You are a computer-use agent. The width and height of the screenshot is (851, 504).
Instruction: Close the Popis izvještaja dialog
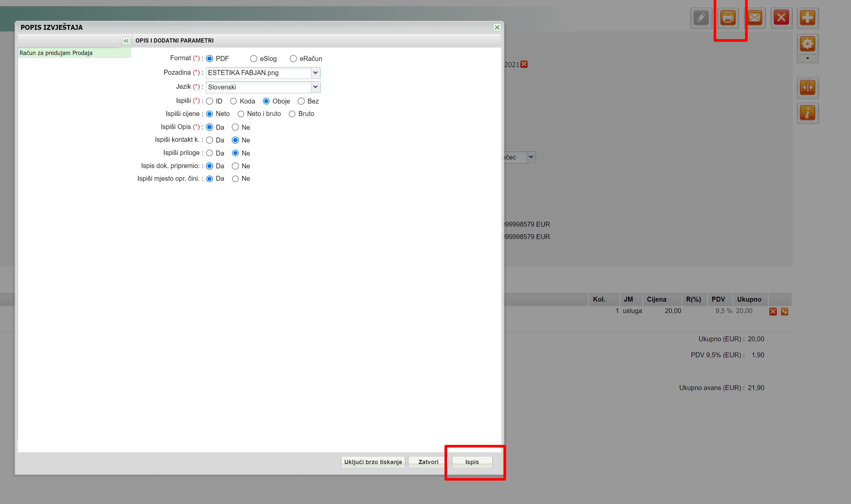point(497,28)
